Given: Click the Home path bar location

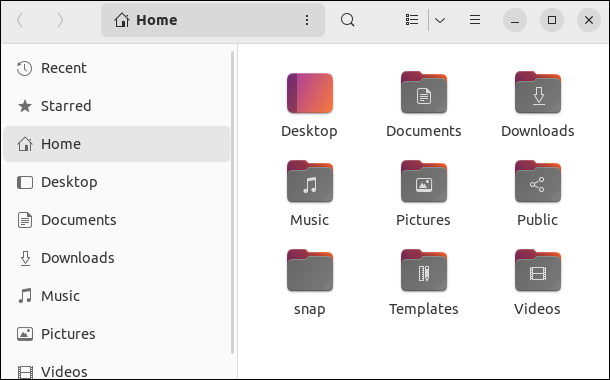Looking at the screenshot, I should [213, 20].
